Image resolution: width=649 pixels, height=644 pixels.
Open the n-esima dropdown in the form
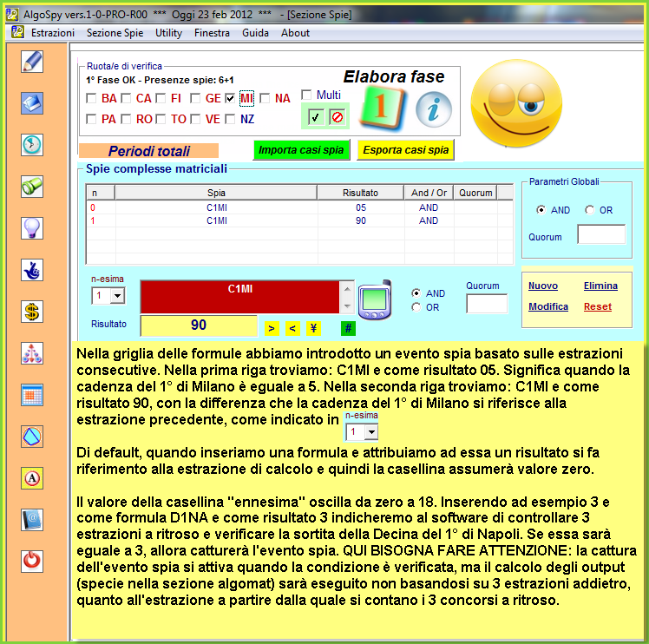pyautogui.click(x=117, y=296)
